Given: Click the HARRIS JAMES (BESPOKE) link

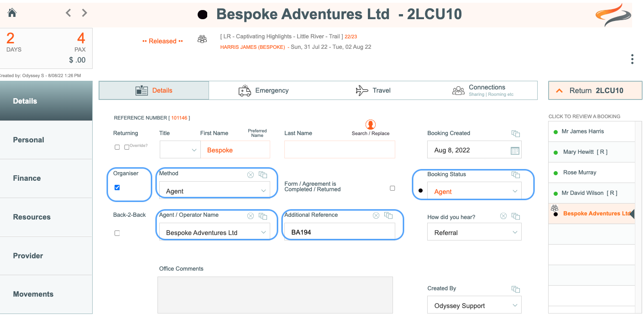Looking at the screenshot, I should pyautogui.click(x=252, y=47).
